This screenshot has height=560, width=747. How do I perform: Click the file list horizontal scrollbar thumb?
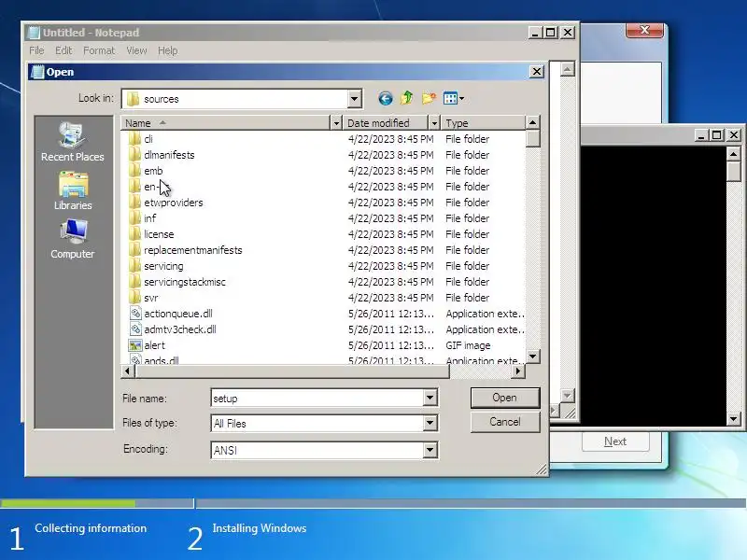click(292, 371)
